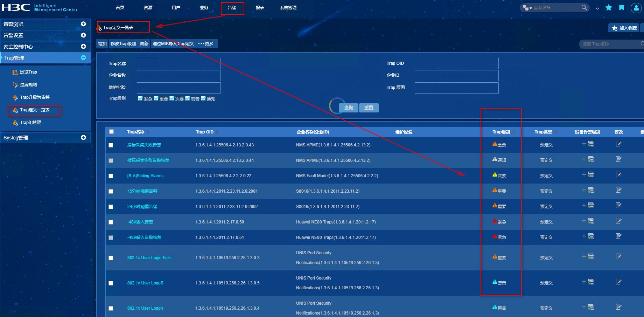
Task: Toggle the 警告 Trap level checkbox
Action: coord(188,98)
